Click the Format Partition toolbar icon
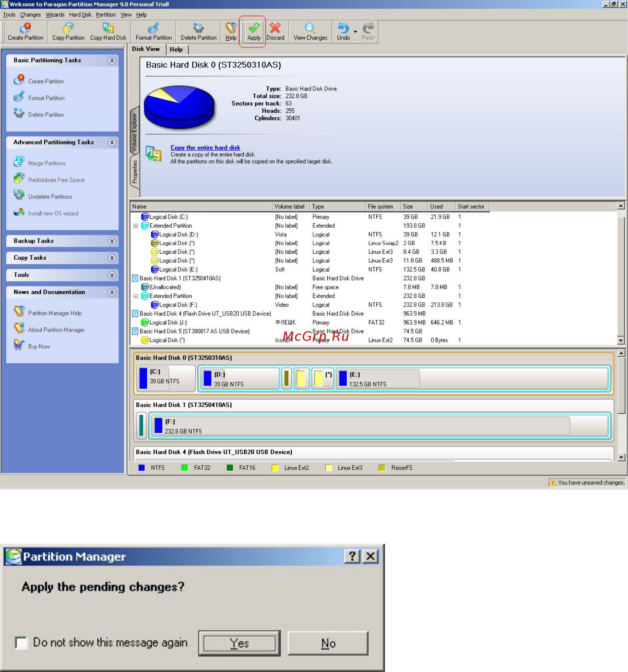 point(153,32)
